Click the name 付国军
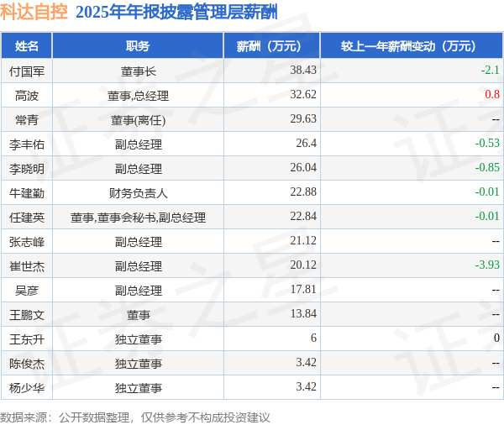504x425 pixels. pos(27,71)
